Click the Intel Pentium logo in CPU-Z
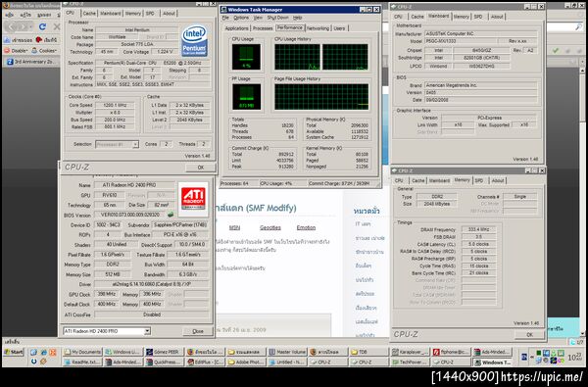The image size is (588, 387). click(x=194, y=40)
